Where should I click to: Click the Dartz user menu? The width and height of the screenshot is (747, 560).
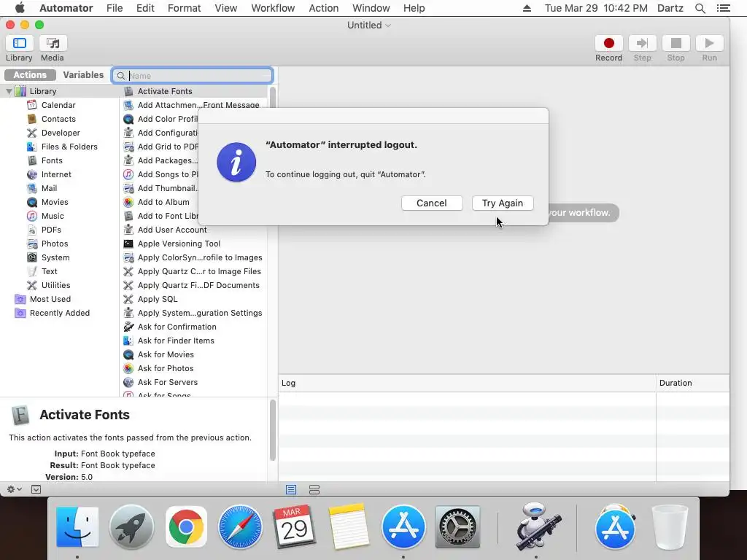[670, 8]
